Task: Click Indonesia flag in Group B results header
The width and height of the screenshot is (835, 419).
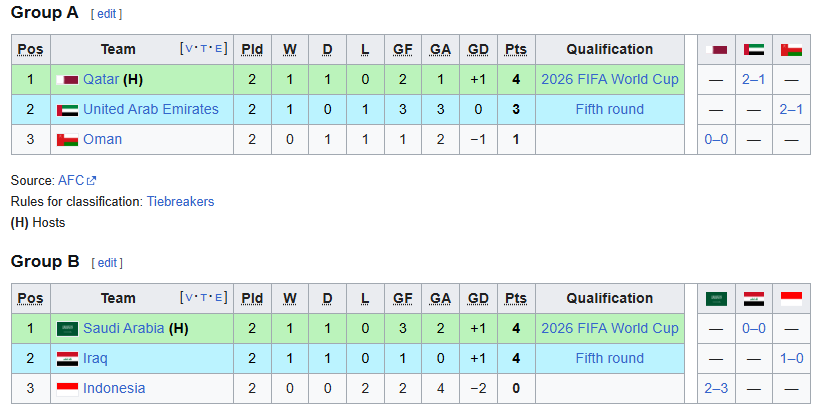Action: coord(791,298)
